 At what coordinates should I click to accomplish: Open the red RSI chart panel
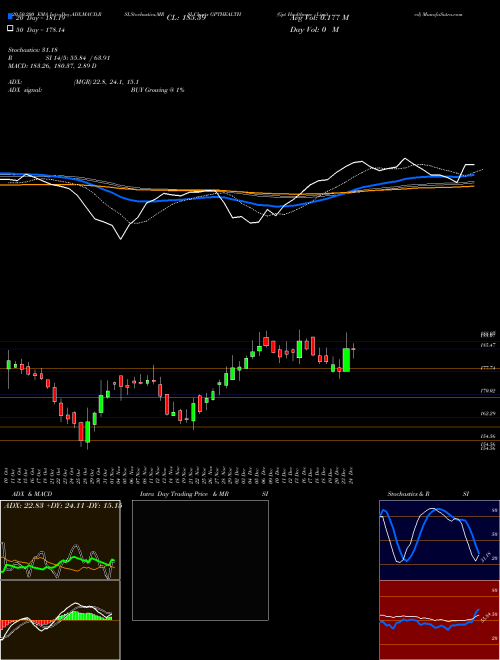439,620
